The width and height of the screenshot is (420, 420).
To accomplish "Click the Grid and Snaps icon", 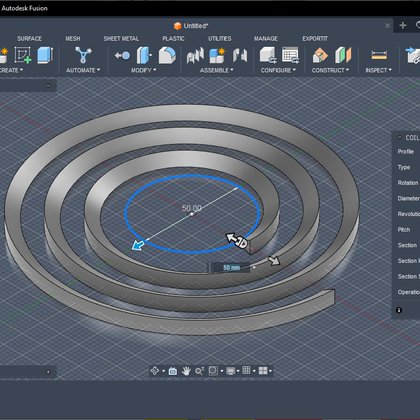I will (246, 370).
